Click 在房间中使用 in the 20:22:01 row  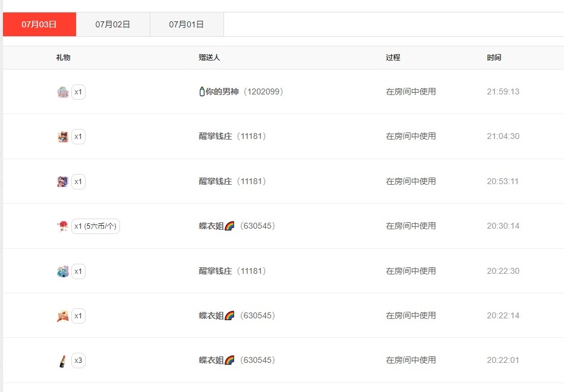411,360
